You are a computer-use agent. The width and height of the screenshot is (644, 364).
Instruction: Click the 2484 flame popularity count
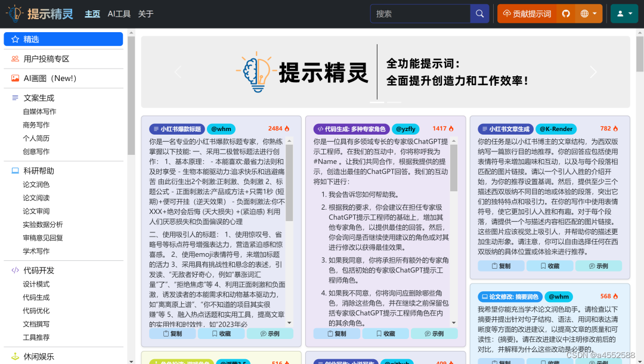point(279,129)
